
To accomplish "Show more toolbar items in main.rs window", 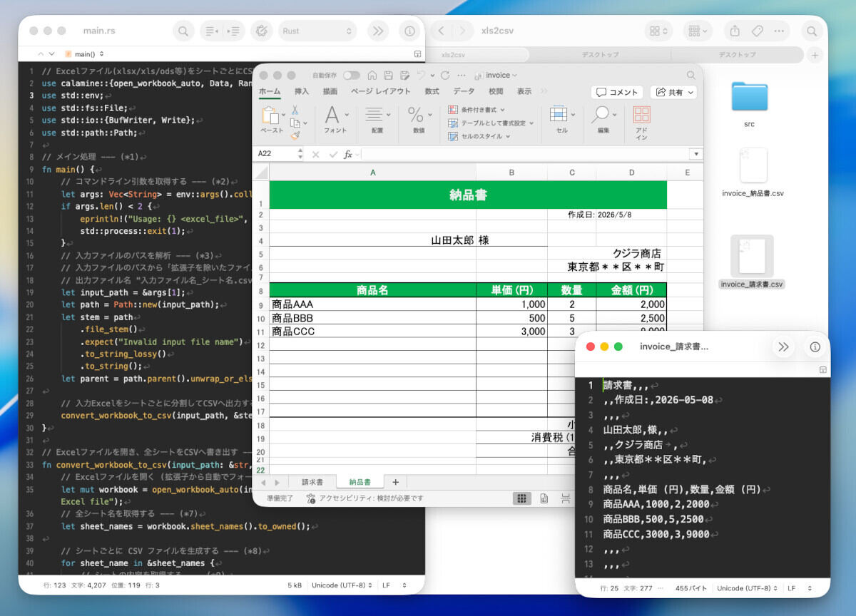I will (377, 31).
